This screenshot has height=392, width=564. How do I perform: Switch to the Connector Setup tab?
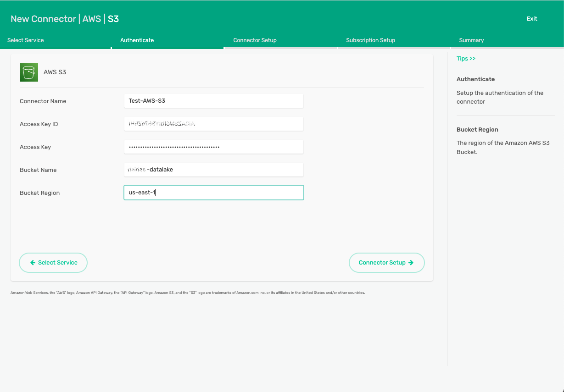coord(255,40)
